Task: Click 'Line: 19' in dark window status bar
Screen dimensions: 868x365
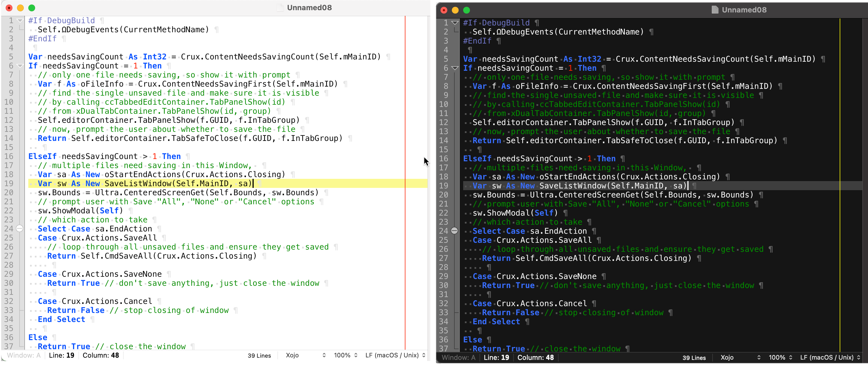Action: point(496,358)
